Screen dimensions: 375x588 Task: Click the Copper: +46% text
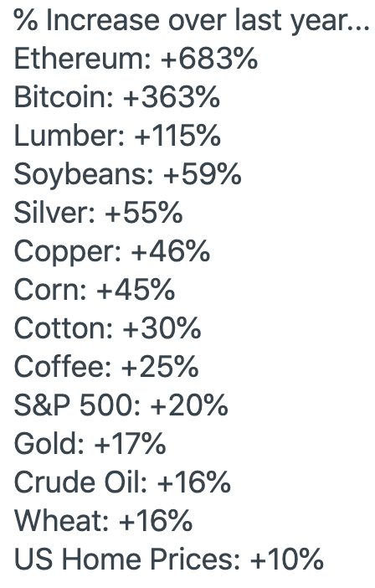(x=112, y=252)
